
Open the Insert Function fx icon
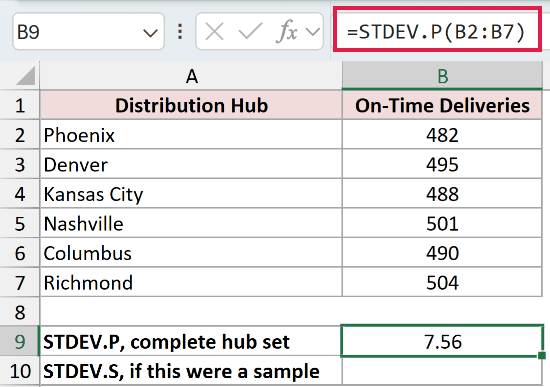click(x=288, y=32)
